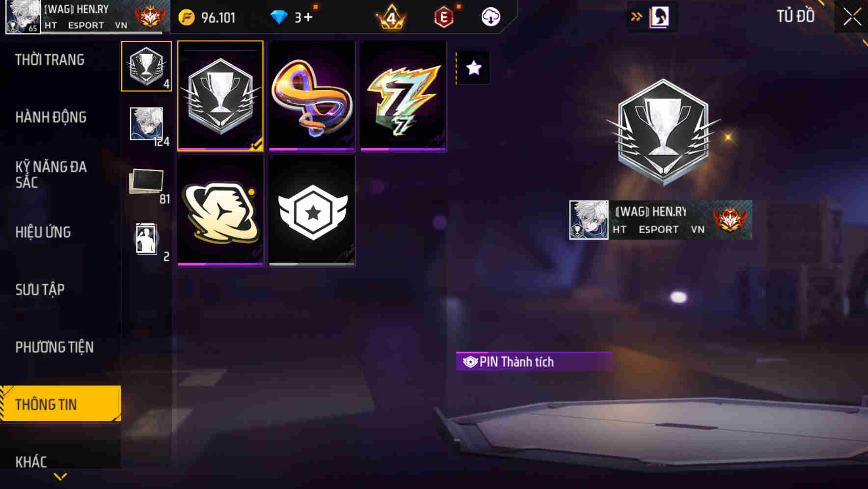The width and height of the screenshot is (868, 489).
Task: Open the avatar portraits subcategory
Action: (146, 125)
